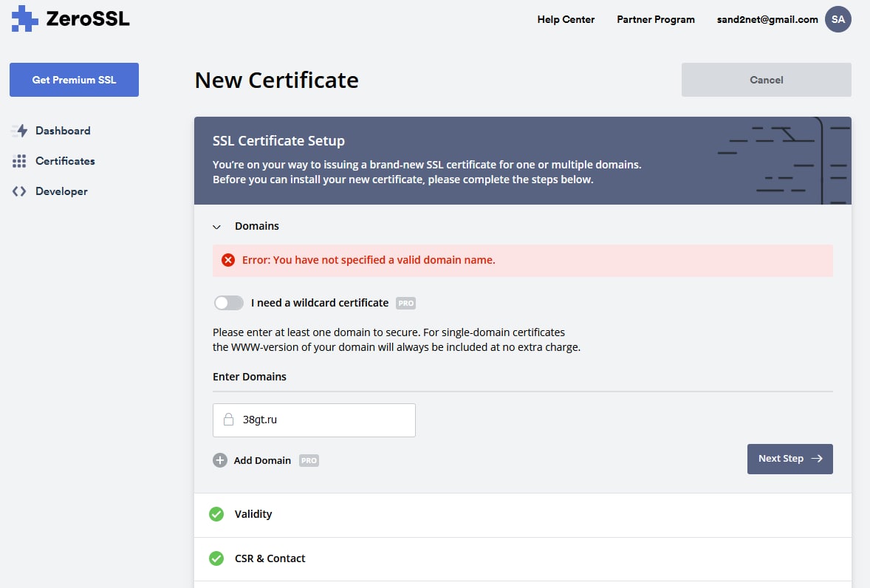
Task: Click the domain input field with 38gt.ru
Action: [x=325, y=420]
